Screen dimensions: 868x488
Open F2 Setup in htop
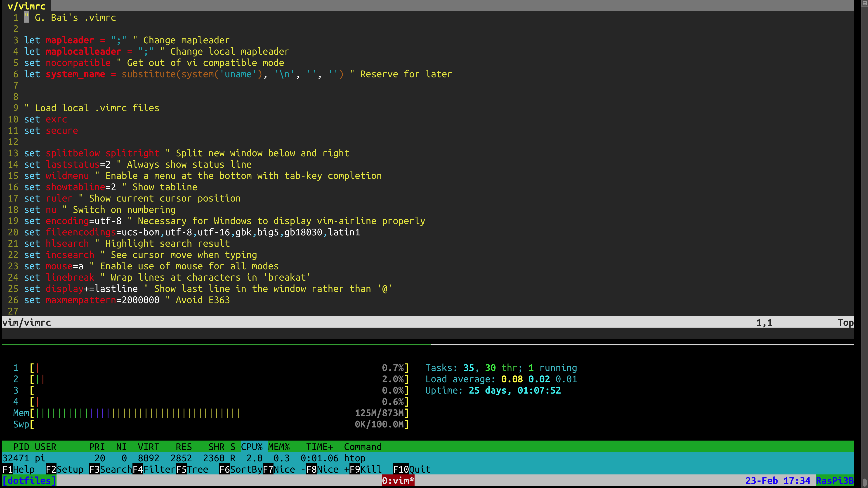point(65,469)
